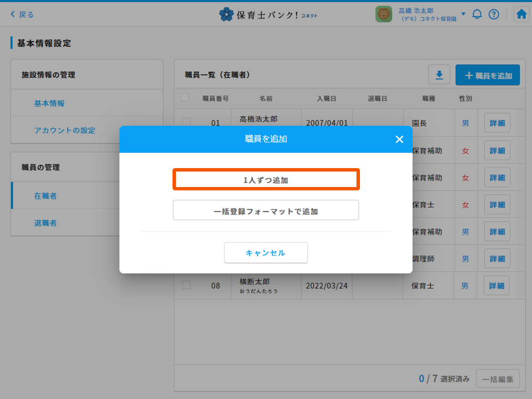Viewport: 532px width, 399px height.
Task: Open the help question mark icon
Action: click(x=494, y=14)
